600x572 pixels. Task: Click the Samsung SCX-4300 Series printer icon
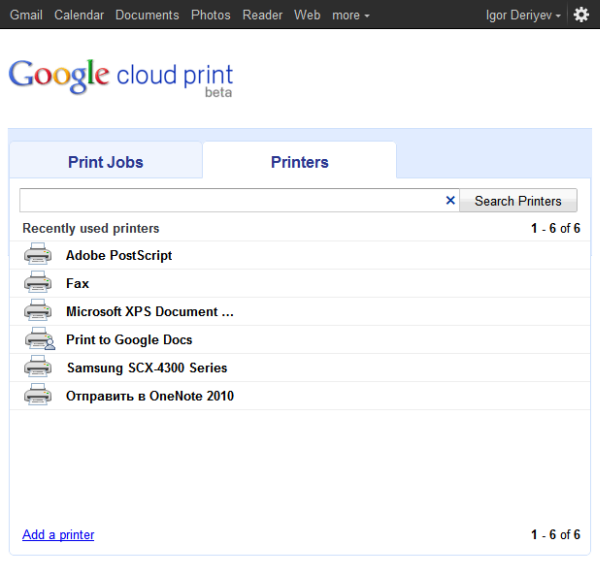[x=38, y=367]
